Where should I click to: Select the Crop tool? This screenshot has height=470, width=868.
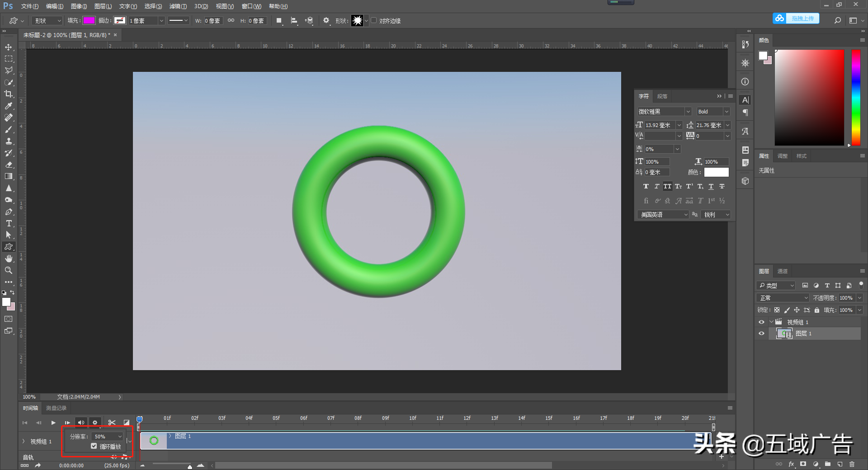[x=9, y=94]
